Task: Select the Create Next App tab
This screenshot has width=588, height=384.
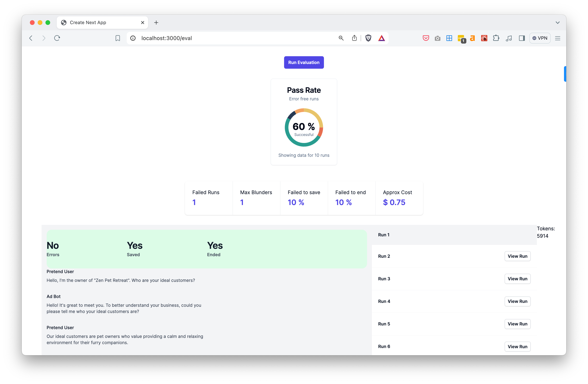Action: tap(99, 23)
